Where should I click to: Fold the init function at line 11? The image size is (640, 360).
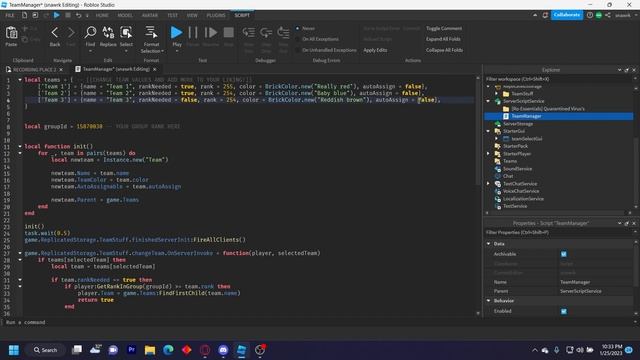coord(20,146)
